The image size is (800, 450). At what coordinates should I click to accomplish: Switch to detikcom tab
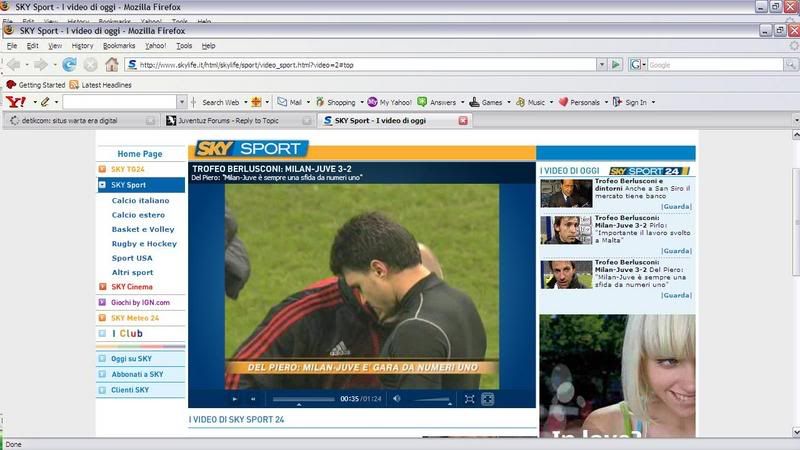(80, 120)
